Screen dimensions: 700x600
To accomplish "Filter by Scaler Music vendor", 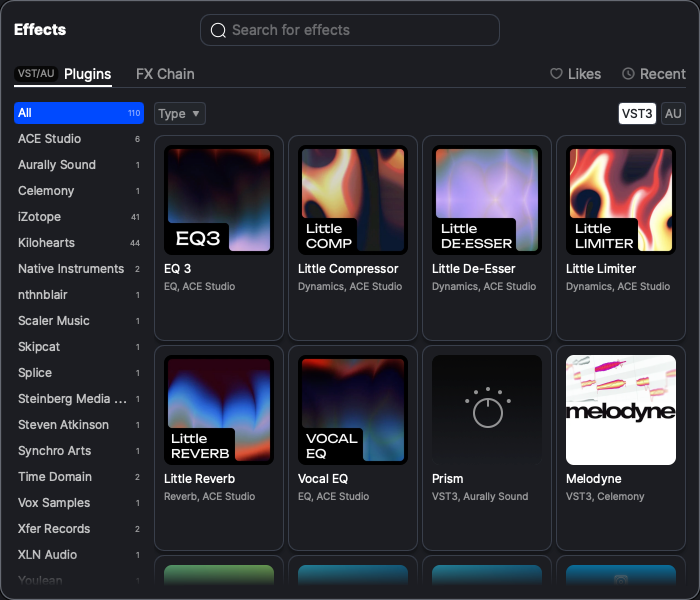I will [79, 321].
